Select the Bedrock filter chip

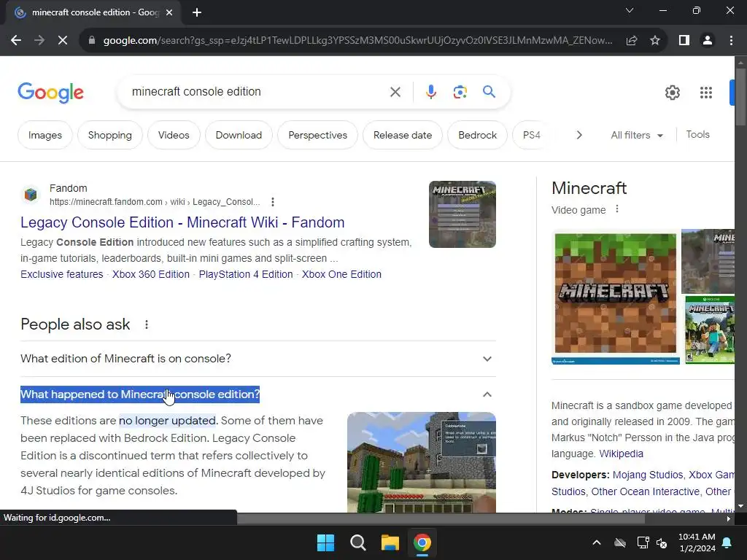[x=477, y=135]
